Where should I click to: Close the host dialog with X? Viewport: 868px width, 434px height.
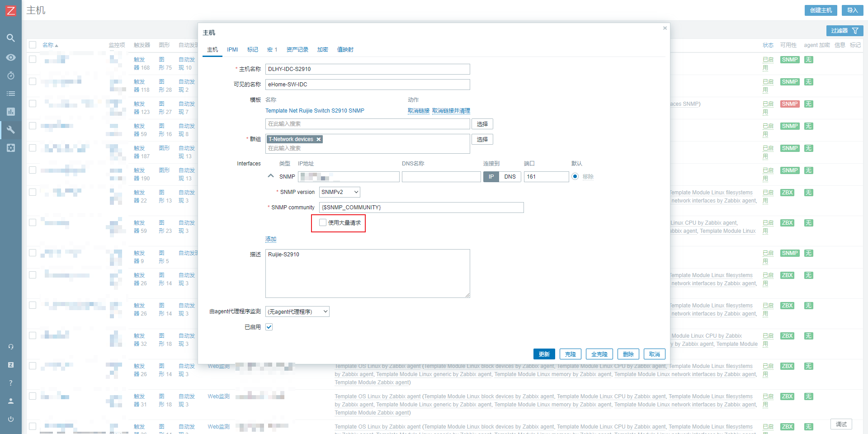pos(665,28)
